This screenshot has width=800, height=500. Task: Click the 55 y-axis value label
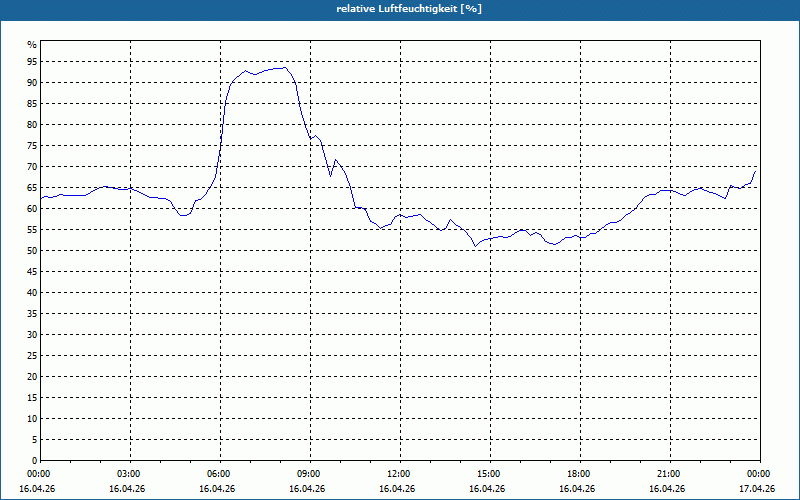point(32,230)
